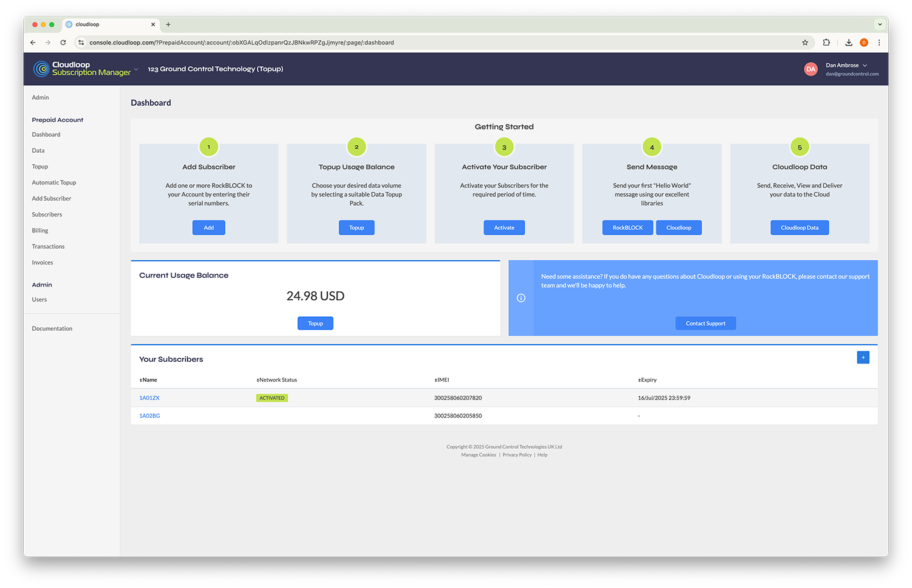The image size is (912, 588).
Task: Click Topup under Current Usage Balance
Action: (316, 323)
